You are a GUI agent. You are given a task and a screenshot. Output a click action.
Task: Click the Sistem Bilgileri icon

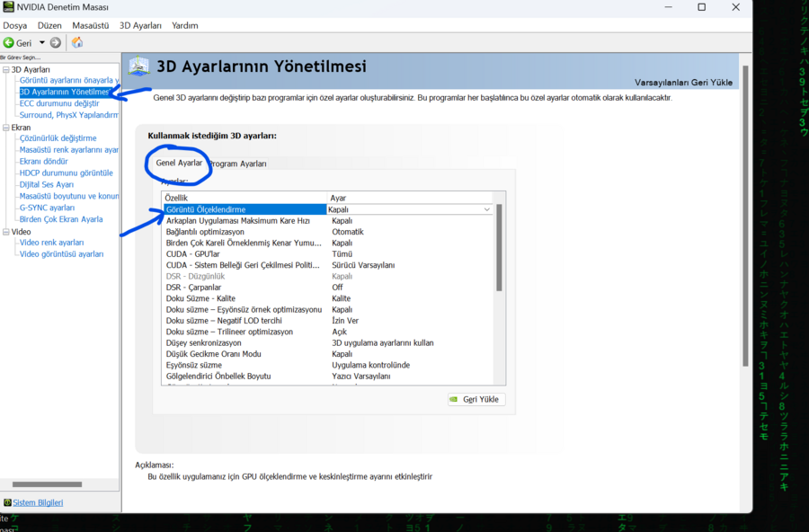[x=7, y=502]
